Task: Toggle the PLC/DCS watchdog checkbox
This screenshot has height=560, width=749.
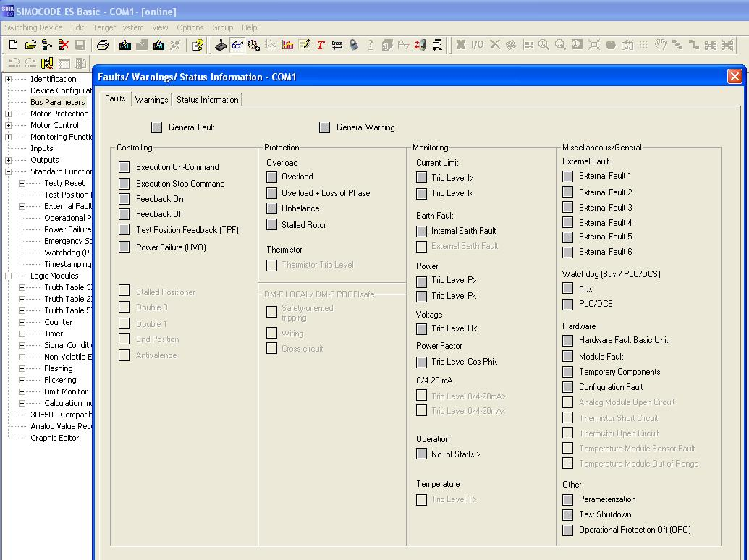Action: (x=567, y=304)
